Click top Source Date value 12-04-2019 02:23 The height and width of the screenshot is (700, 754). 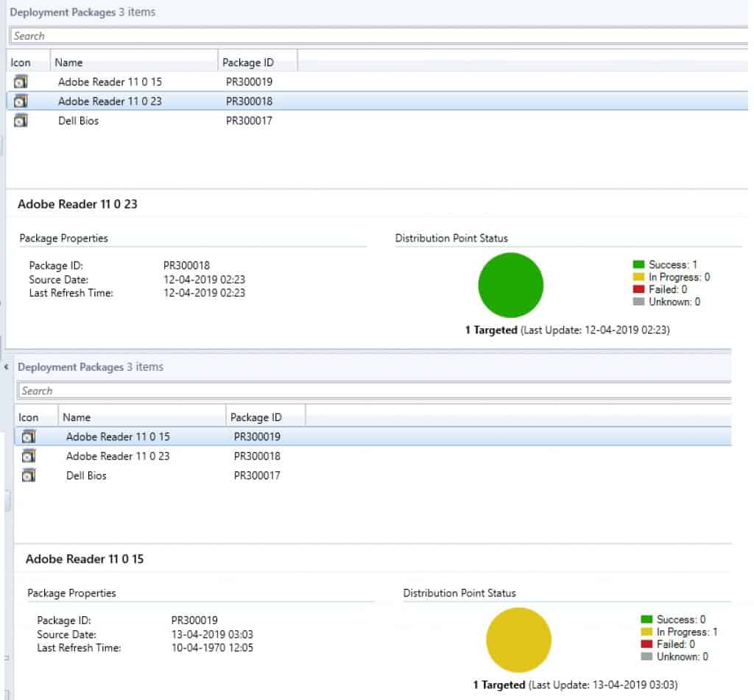coord(205,279)
